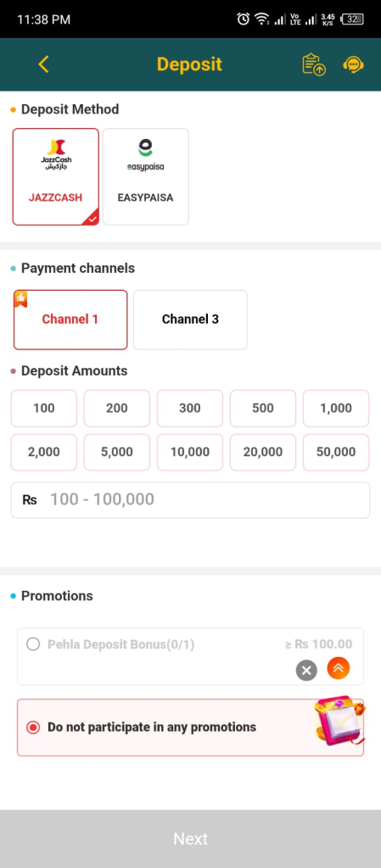Select Do not participate in promotions
This screenshot has width=381, height=868.
click(190, 727)
